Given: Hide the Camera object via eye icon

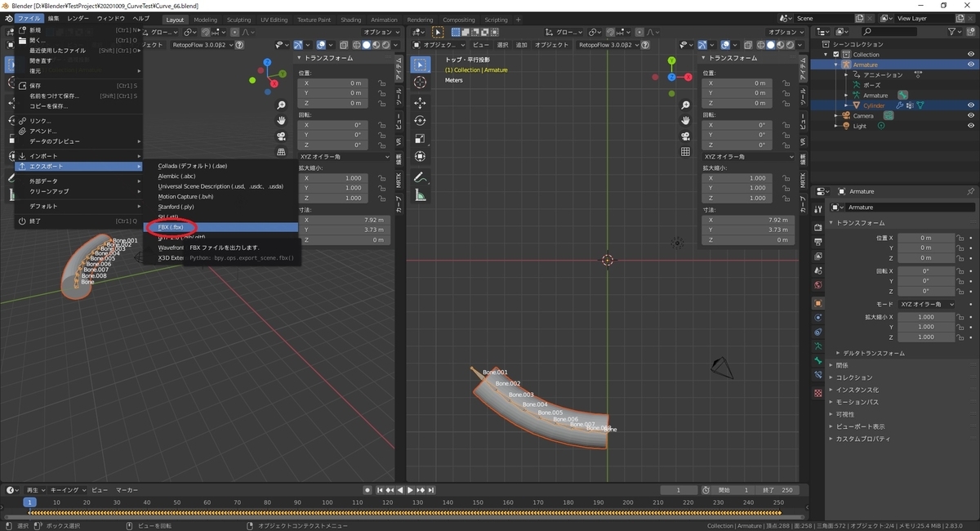Looking at the screenshot, I should tap(971, 116).
